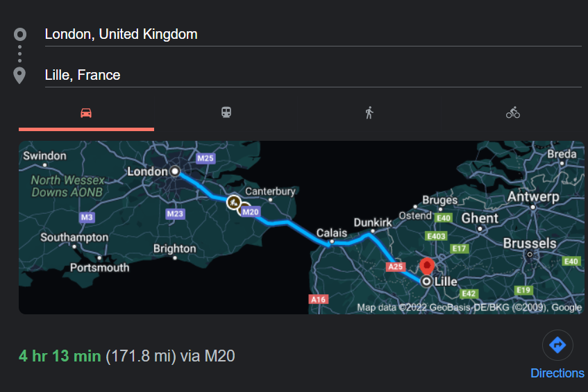Click the Dunkirk waypoint on map
The image size is (588, 392).
pos(373,223)
